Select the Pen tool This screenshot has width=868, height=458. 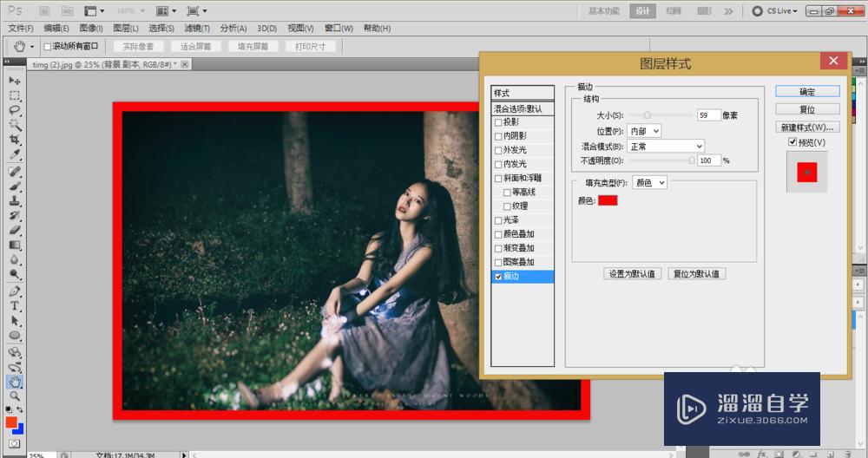pyautogui.click(x=15, y=291)
